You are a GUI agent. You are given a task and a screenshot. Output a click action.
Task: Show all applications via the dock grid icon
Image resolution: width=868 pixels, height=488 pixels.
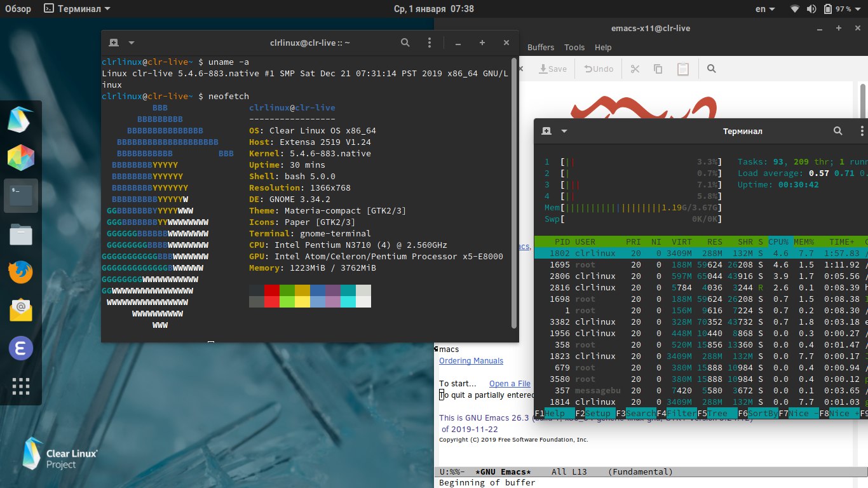[20, 386]
